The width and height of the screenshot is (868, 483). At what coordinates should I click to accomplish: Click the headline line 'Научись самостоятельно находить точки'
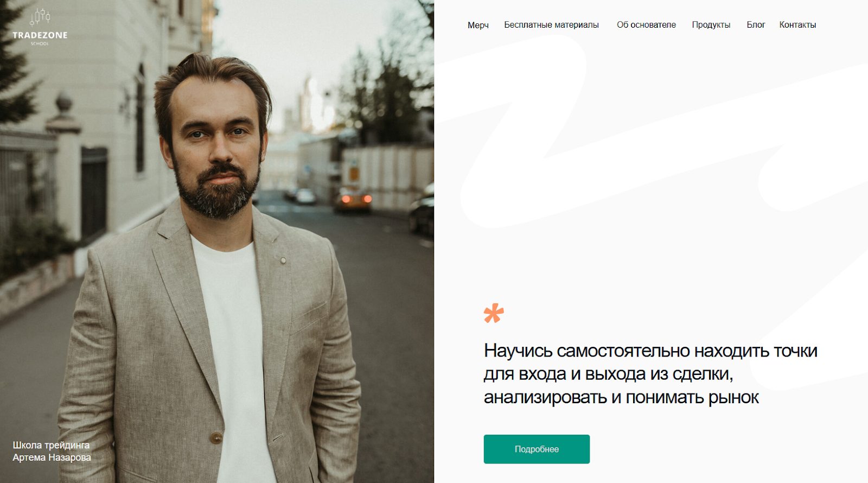pos(650,351)
